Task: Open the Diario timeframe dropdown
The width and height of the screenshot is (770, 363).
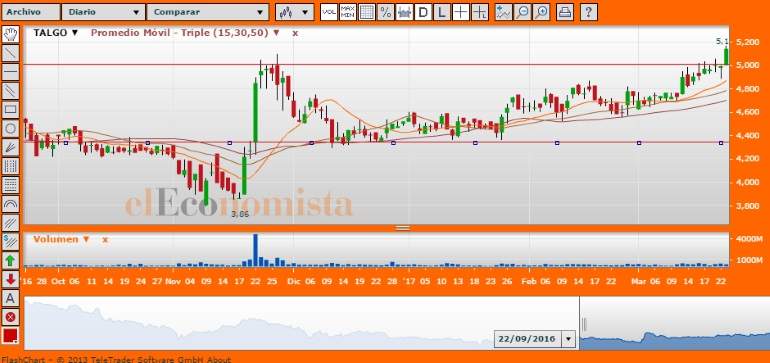Action: [103, 12]
